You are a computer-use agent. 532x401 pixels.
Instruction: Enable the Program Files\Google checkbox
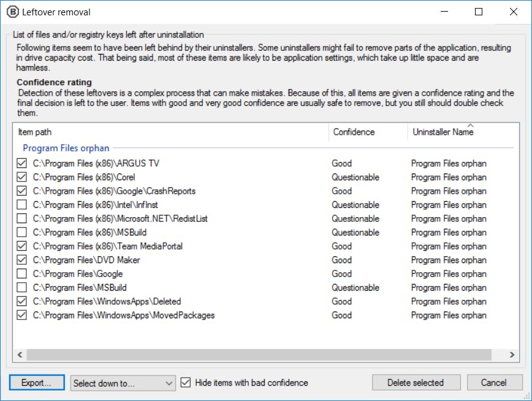click(22, 274)
